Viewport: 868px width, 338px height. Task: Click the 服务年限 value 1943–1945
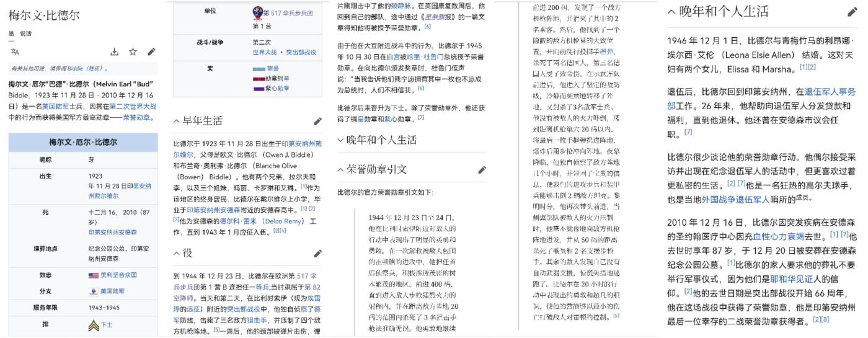coord(103,308)
